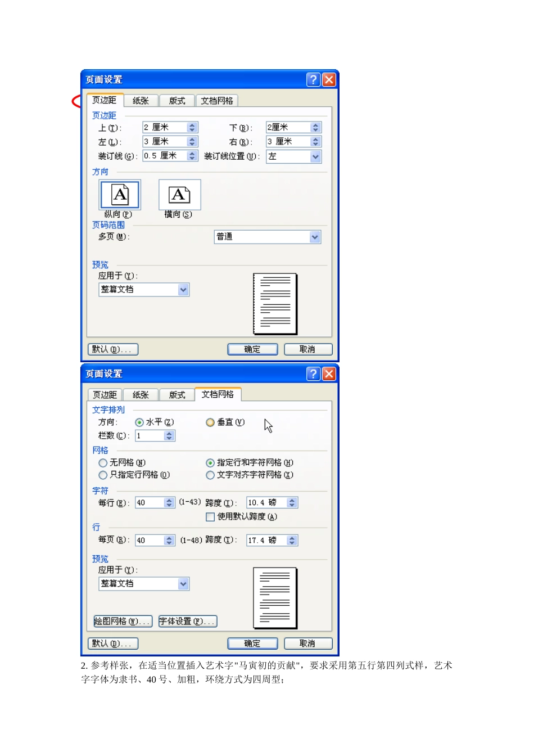Screen dimensions: 534x756
Task: Click help icon in upper 页面设置 dialog
Action: coord(313,79)
